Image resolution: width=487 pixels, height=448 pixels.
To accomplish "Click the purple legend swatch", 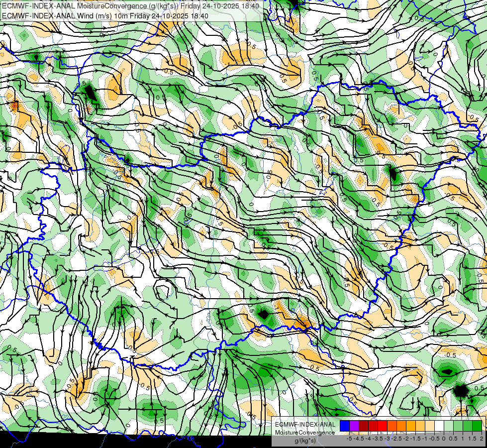I will (x=354, y=426).
